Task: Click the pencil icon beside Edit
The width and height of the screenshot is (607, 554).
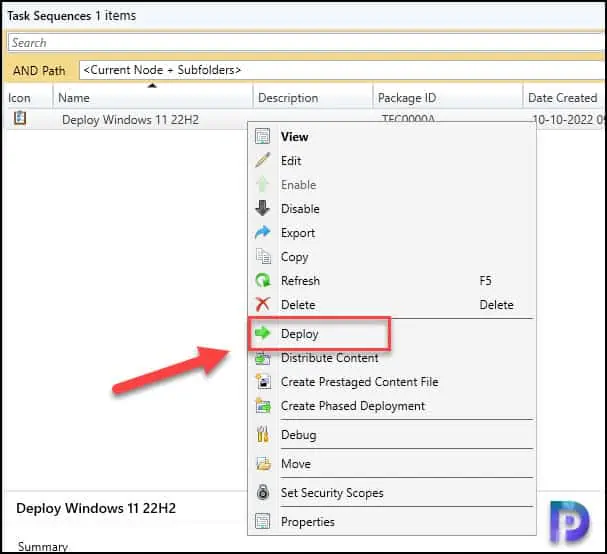Action: pyautogui.click(x=263, y=160)
